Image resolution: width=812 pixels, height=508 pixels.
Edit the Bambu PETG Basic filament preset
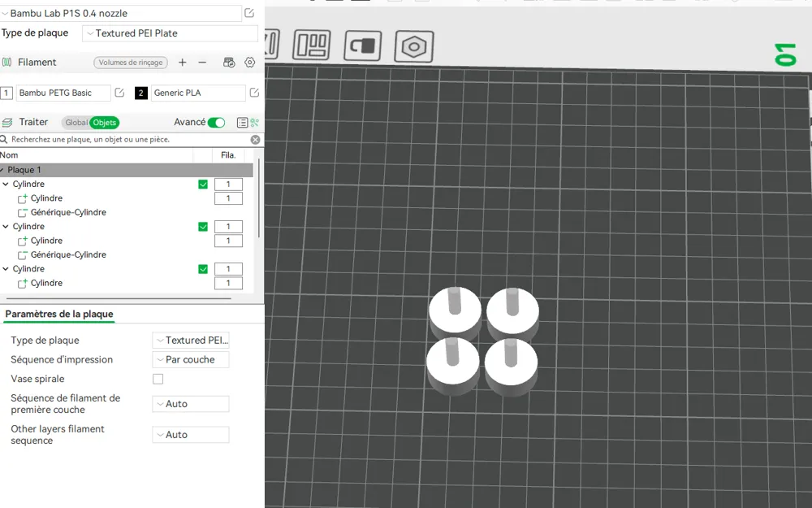tap(119, 93)
